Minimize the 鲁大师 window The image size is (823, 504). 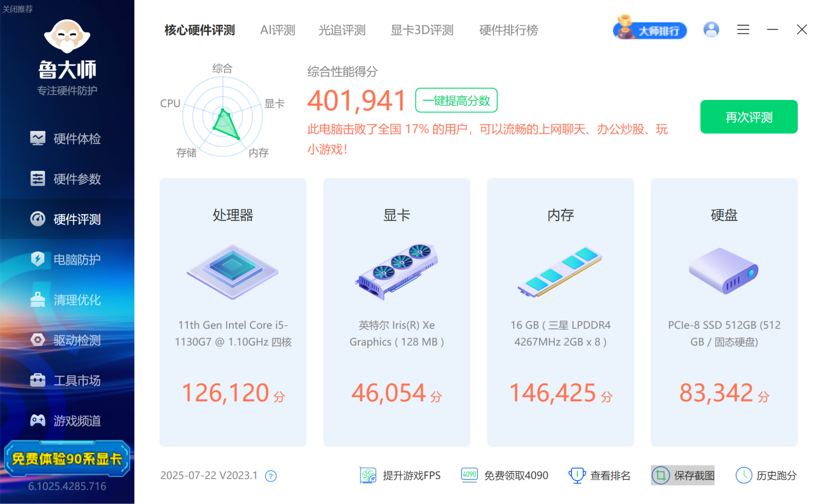tap(772, 30)
